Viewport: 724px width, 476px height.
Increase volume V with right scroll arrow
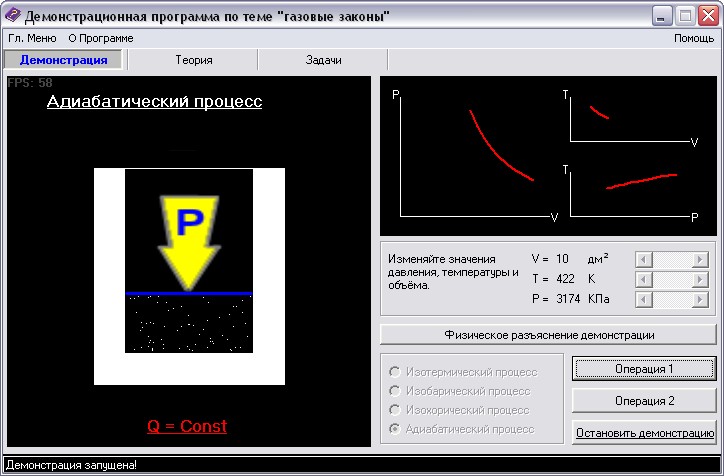point(700,259)
